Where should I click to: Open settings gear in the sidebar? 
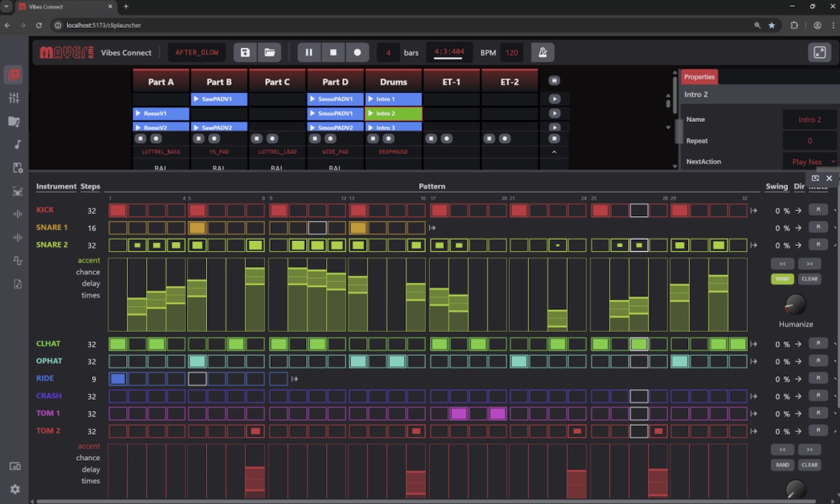click(15, 489)
